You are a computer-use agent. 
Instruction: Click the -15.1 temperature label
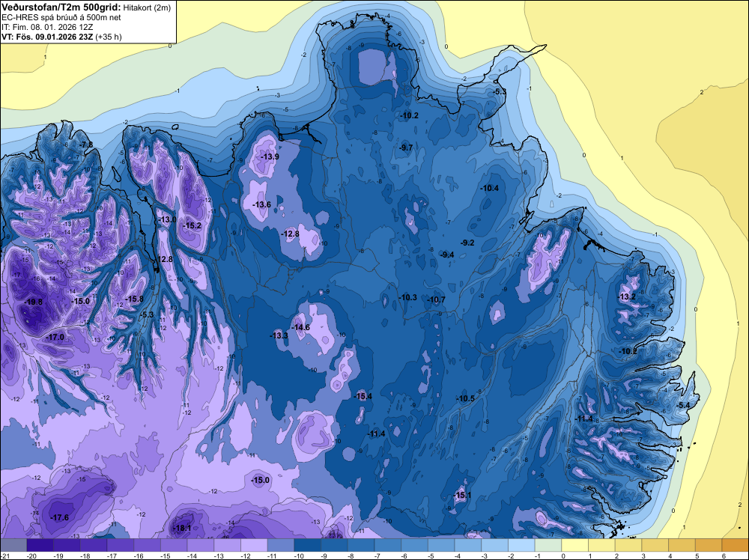tap(462, 495)
